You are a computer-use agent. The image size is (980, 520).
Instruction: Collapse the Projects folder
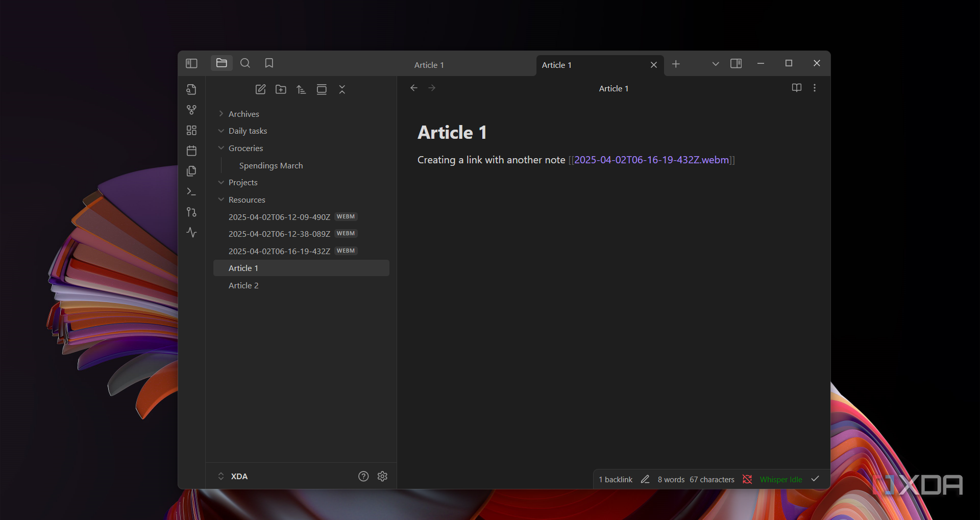coord(301,182)
